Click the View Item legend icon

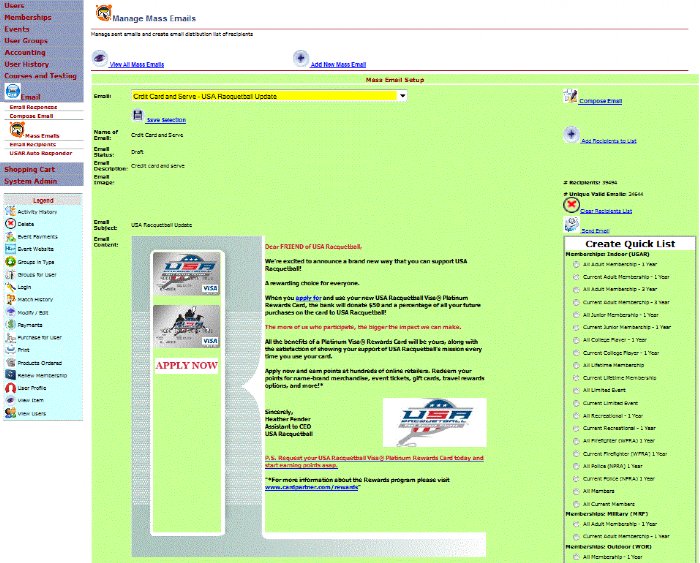click(x=10, y=400)
